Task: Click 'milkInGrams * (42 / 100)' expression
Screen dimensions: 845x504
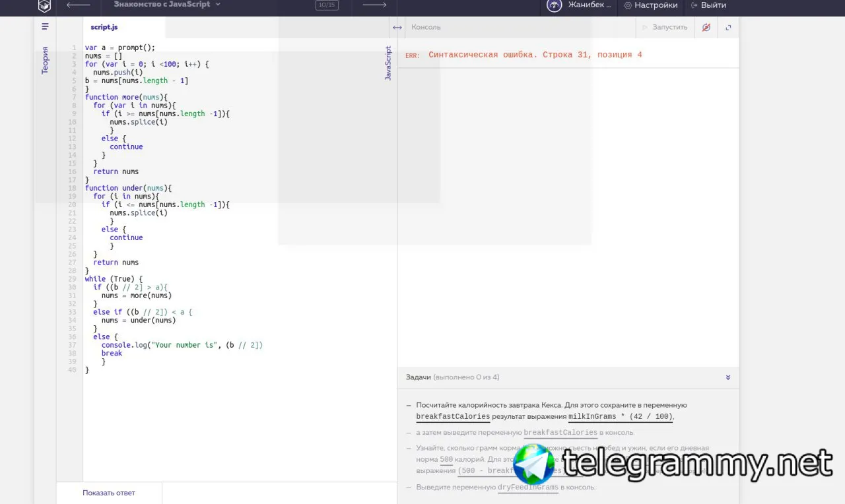Action: click(620, 417)
